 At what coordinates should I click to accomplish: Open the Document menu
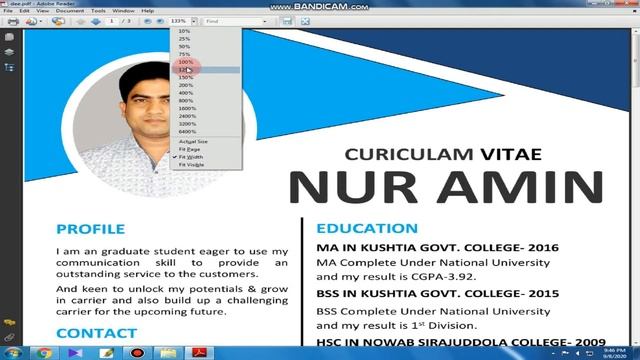70,11
